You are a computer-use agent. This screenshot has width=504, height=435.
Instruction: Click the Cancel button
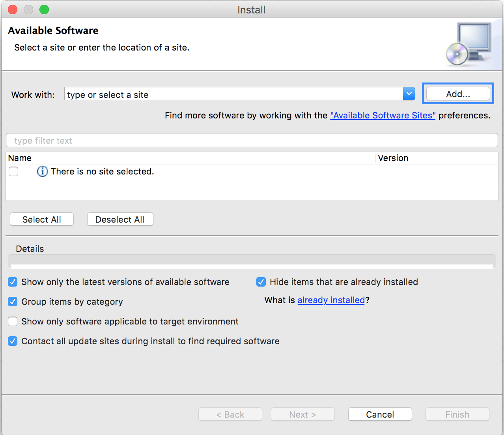point(380,414)
